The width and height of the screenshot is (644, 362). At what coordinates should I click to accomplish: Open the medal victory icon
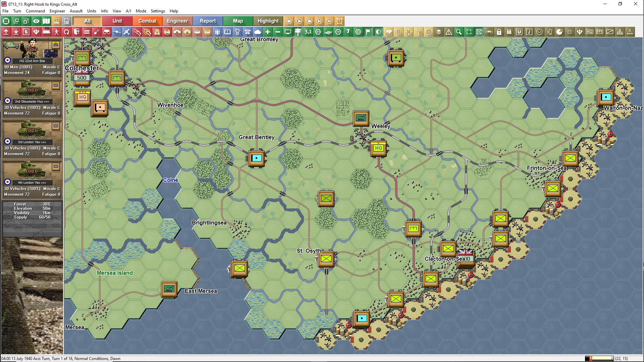point(237,32)
